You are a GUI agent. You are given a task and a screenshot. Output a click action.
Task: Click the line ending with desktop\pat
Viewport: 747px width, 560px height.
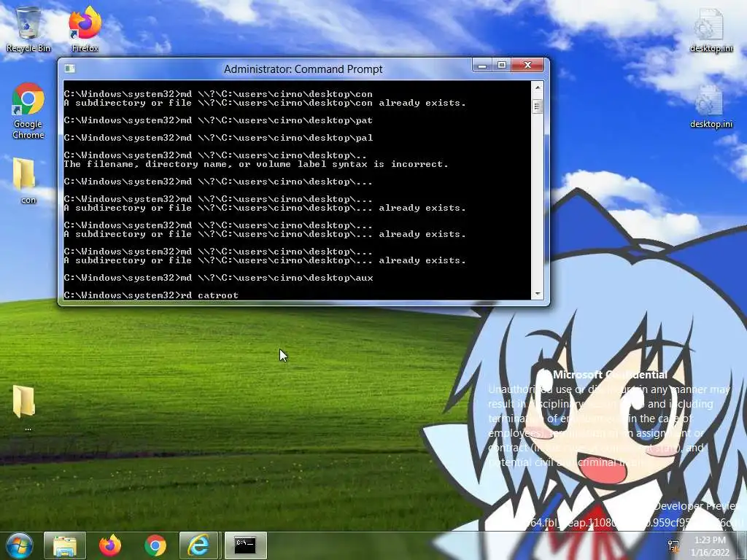click(x=218, y=120)
